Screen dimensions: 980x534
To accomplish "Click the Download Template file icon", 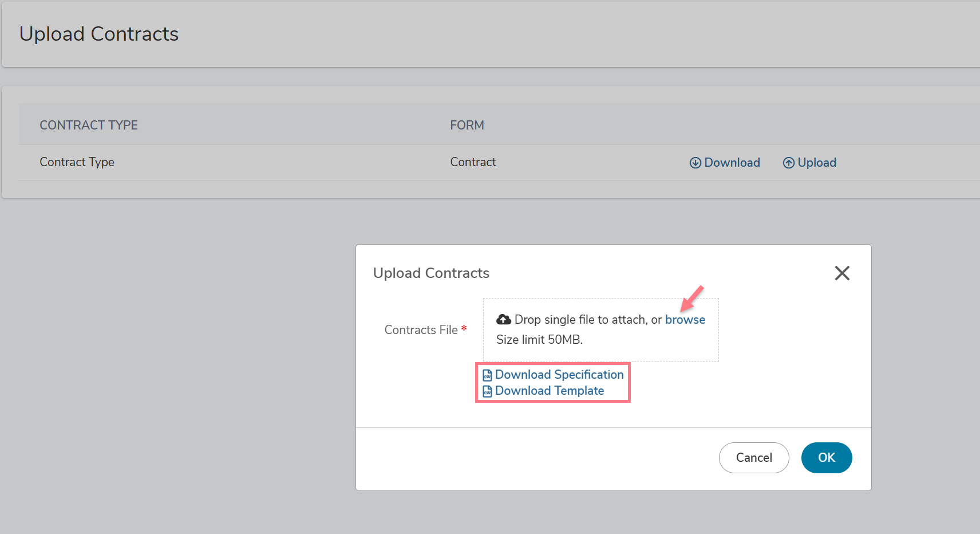I will 488,391.
